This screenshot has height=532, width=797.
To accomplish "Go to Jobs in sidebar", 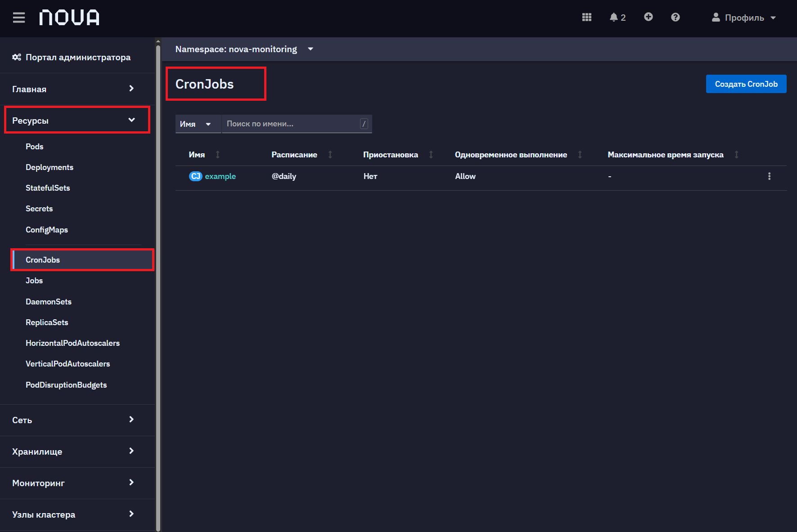I will point(34,281).
